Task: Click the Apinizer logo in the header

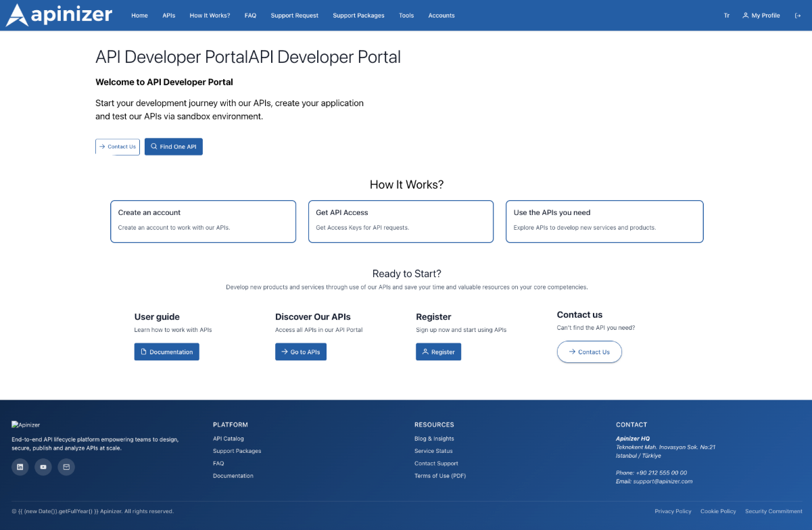Action: pos(59,15)
